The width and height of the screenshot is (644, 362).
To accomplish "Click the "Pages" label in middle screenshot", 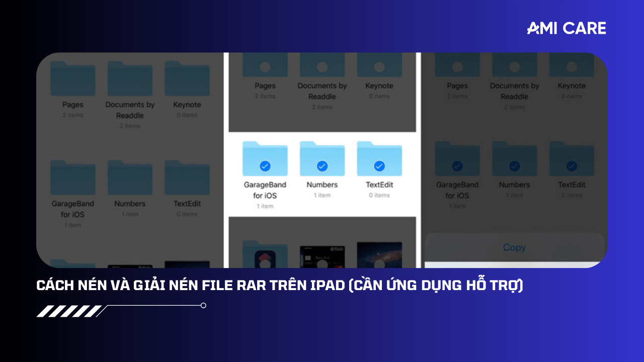I will pos(265,86).
